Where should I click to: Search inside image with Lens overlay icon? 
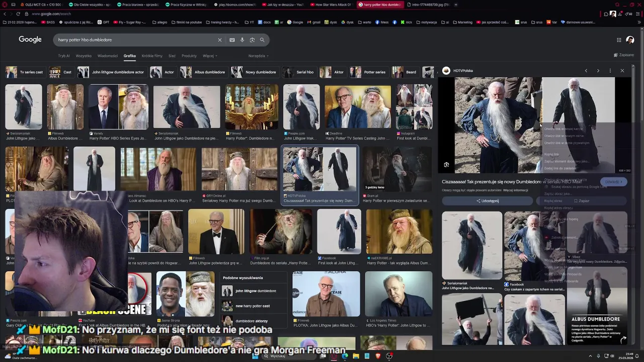pyautogui.click(x=446, y=165)
